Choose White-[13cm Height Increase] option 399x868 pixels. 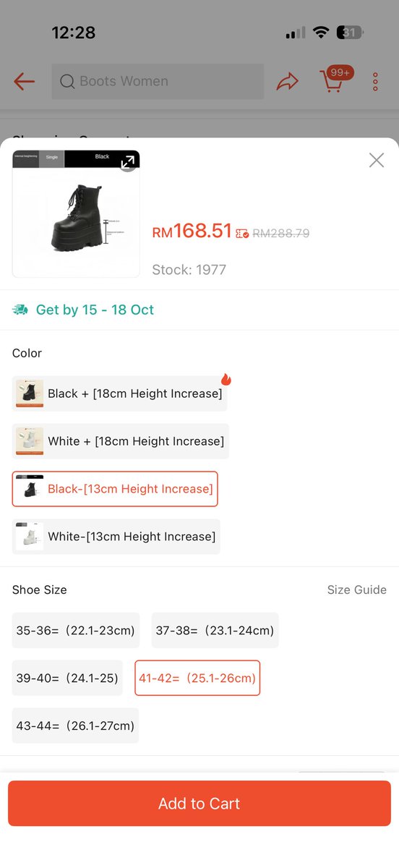[116, 537]
